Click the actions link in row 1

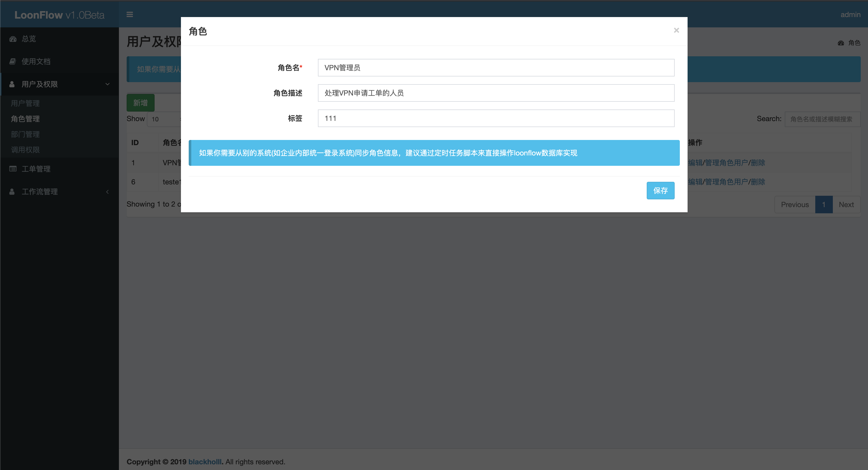(726, 163)
